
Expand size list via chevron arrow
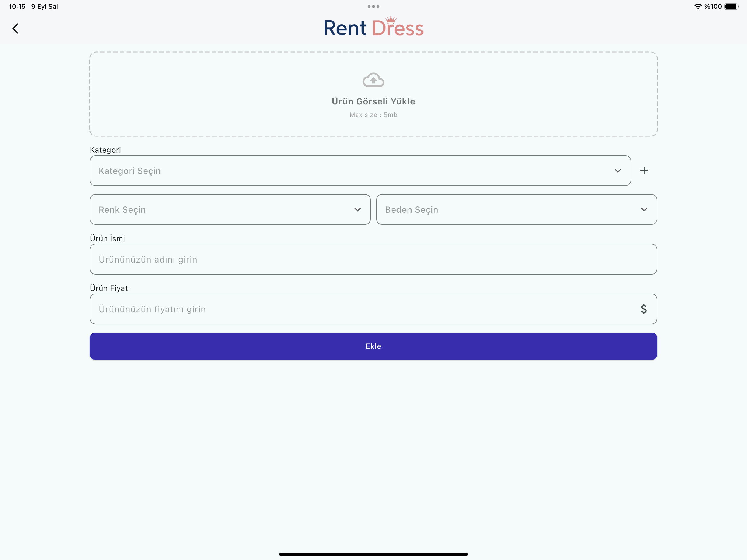click(x=644, y=209)
